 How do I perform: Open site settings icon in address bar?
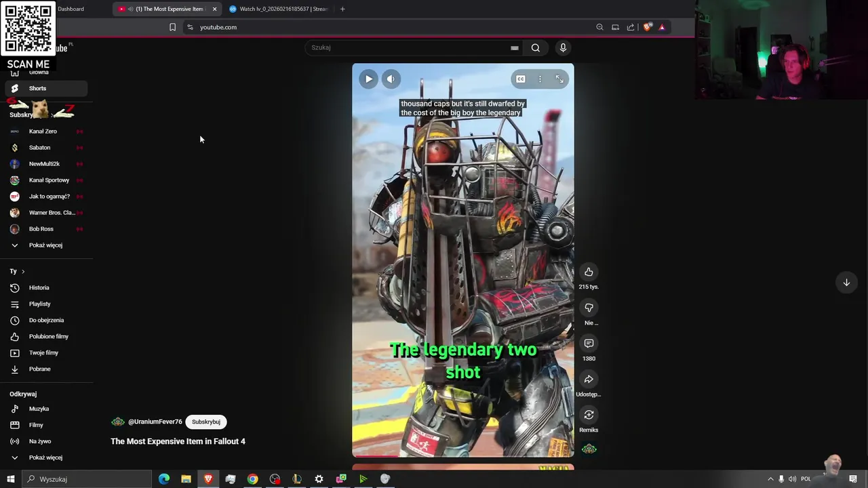click(190, 27)
